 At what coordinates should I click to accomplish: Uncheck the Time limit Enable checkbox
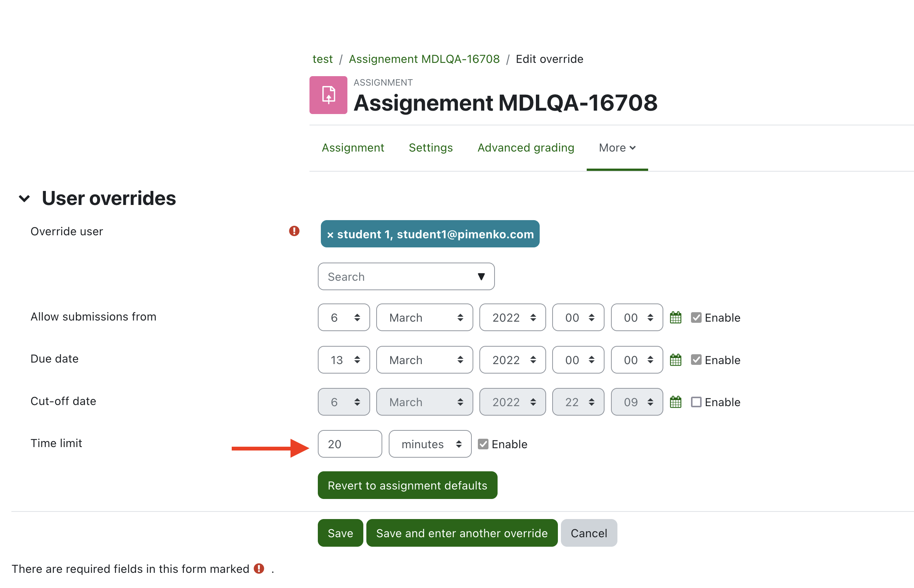point(483,444)
